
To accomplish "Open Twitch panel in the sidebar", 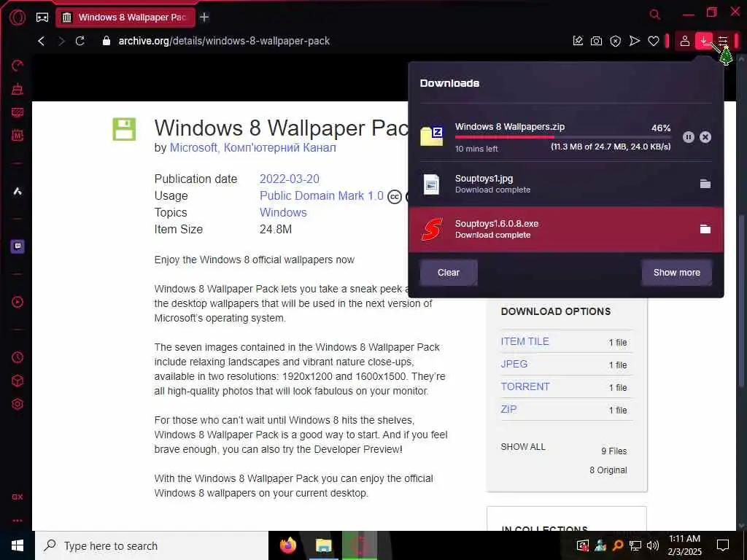I will [x=18, y=246].
